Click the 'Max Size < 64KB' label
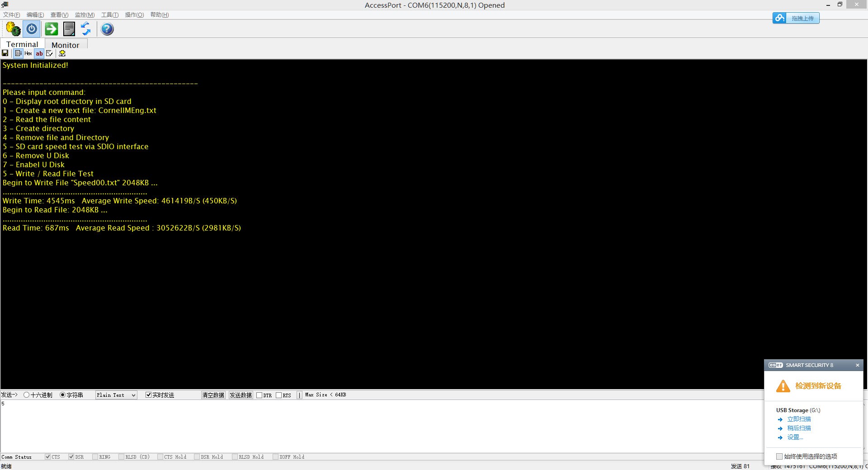Viewport: 868px width, 470px height. click(325, 395)
